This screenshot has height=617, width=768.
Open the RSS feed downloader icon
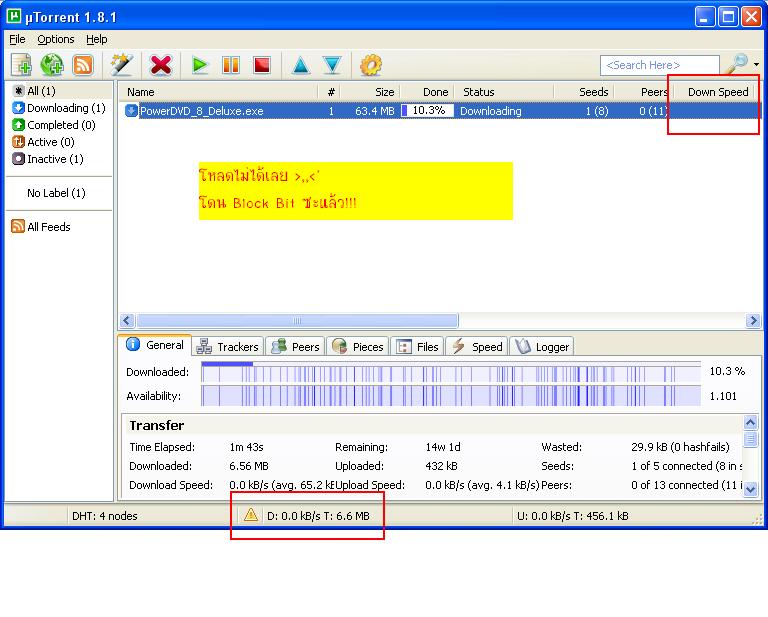pyautogui.click(x=83, y=65)
